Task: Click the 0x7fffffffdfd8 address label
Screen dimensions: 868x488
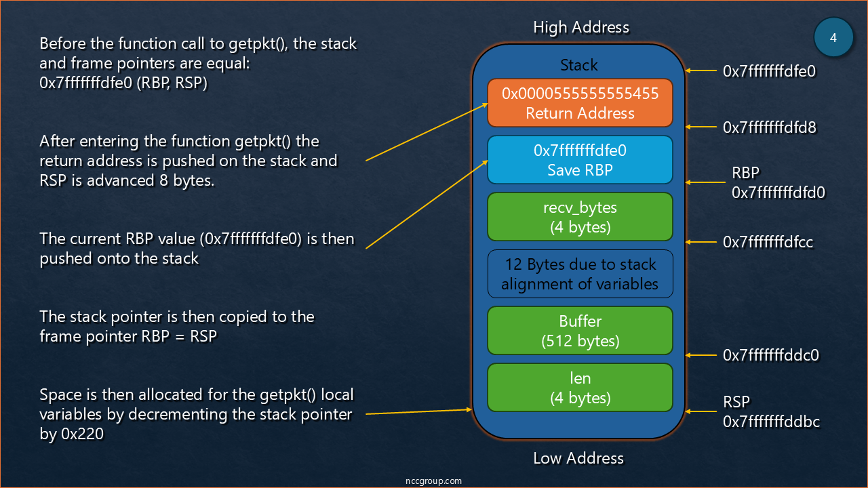Action: click(770, 127)
